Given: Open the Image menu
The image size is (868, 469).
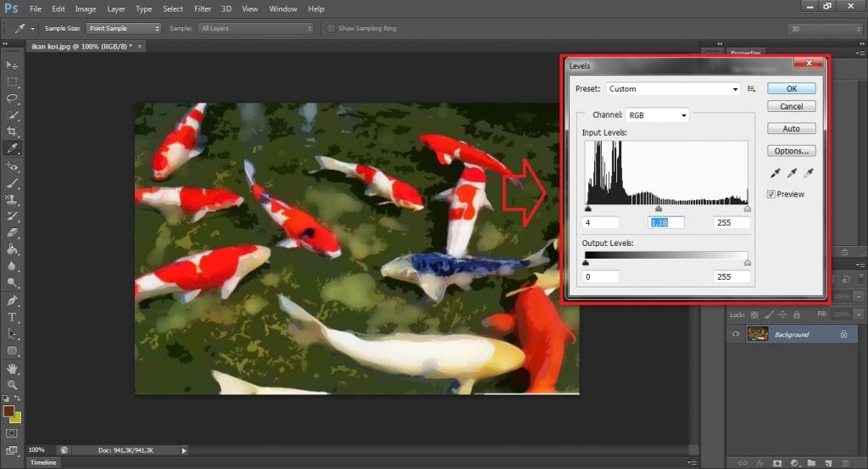Looking at the screenshot, I should [85, 8].
